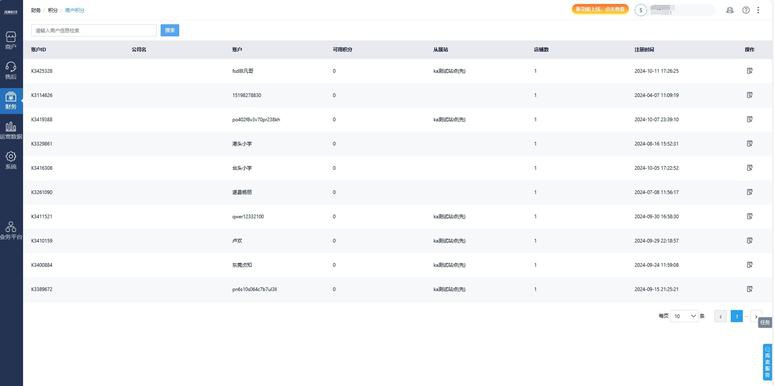Focus the user information search field
774x386 pixels.
coord(94,30)
